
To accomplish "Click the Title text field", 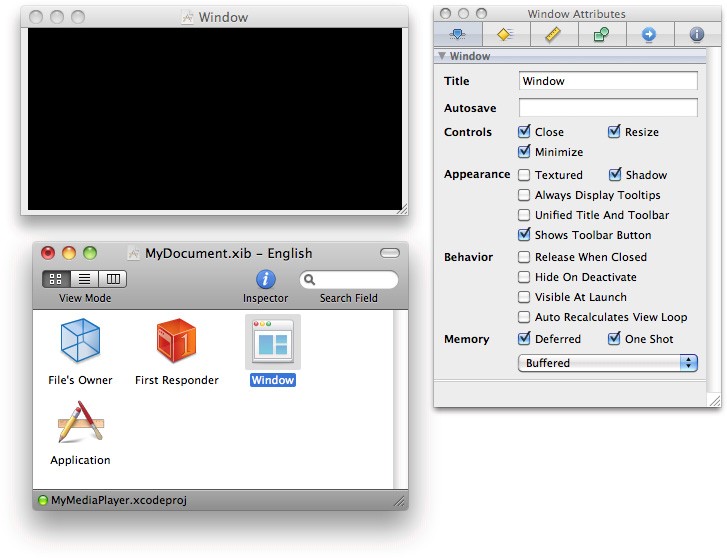I will coord(608,81).
